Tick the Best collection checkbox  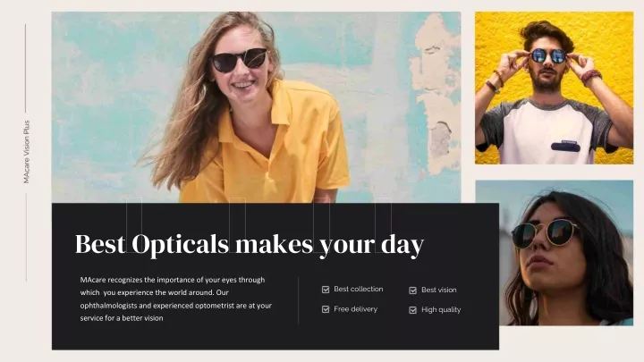coord(326,290)
